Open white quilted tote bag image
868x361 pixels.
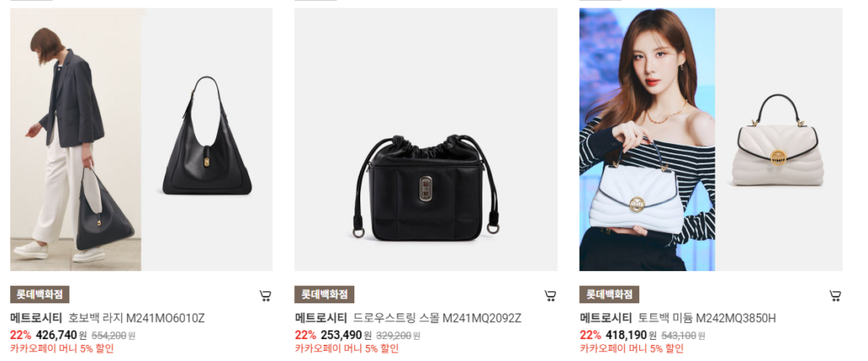[778, 139]
